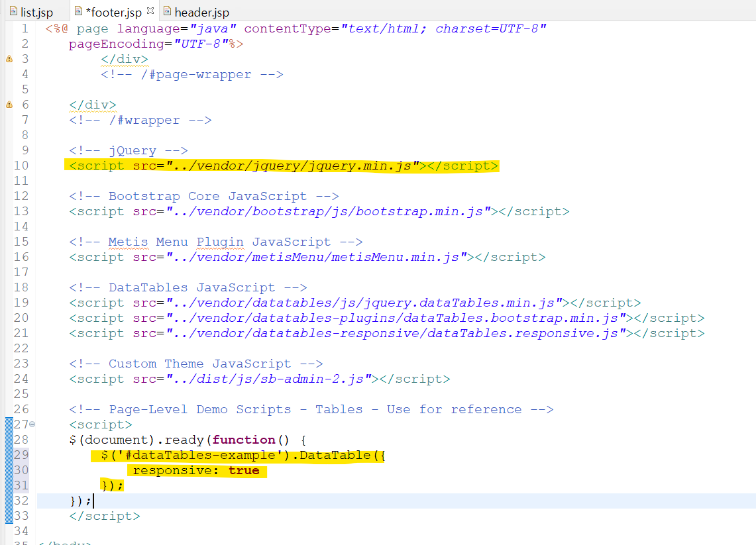Click the '/#wrapper' comment on line 7
The height and width of the screenshot is (545, 756).
point(140,120)
